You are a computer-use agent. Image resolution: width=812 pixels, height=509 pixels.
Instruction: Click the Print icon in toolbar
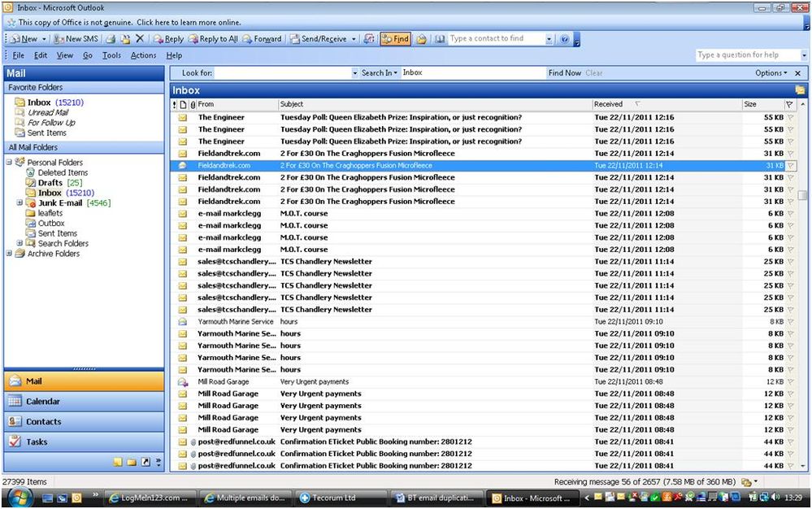coord(111,39)
